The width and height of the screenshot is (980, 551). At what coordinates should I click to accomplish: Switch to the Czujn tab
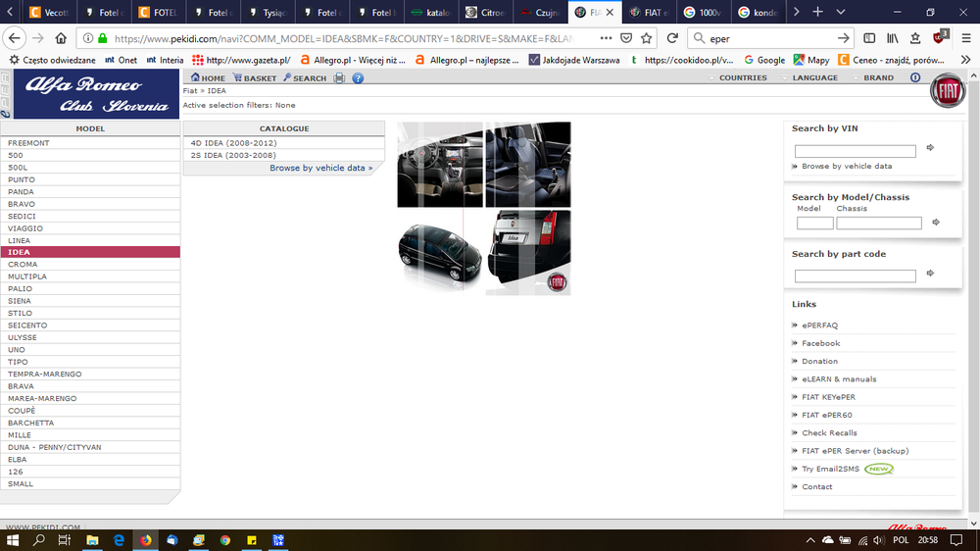(540, 13)
